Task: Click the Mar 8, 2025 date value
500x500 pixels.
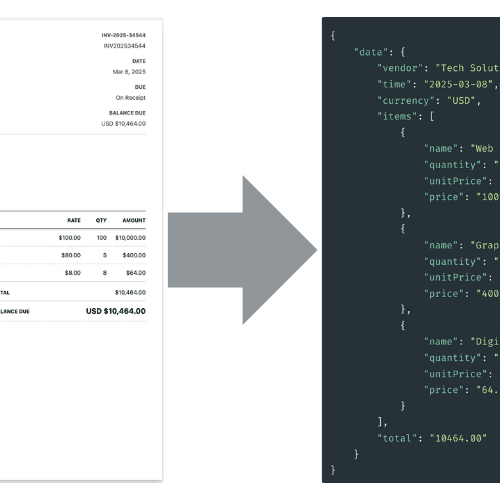Action: coord(129,72)
